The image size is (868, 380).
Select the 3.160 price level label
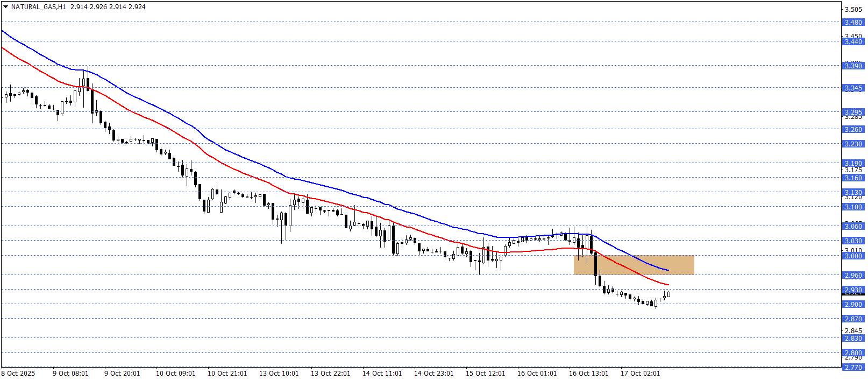coord(852,178)
